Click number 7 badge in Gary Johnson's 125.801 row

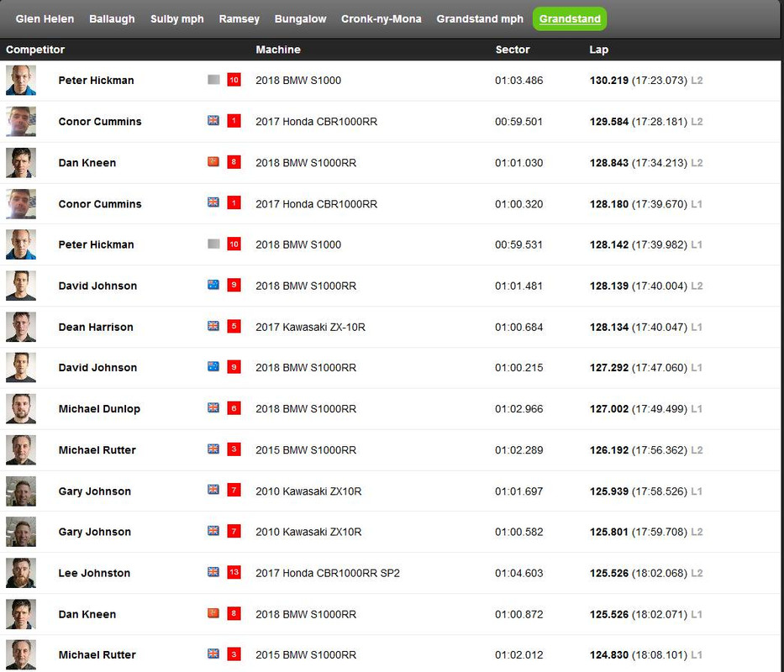click(234, 531)
